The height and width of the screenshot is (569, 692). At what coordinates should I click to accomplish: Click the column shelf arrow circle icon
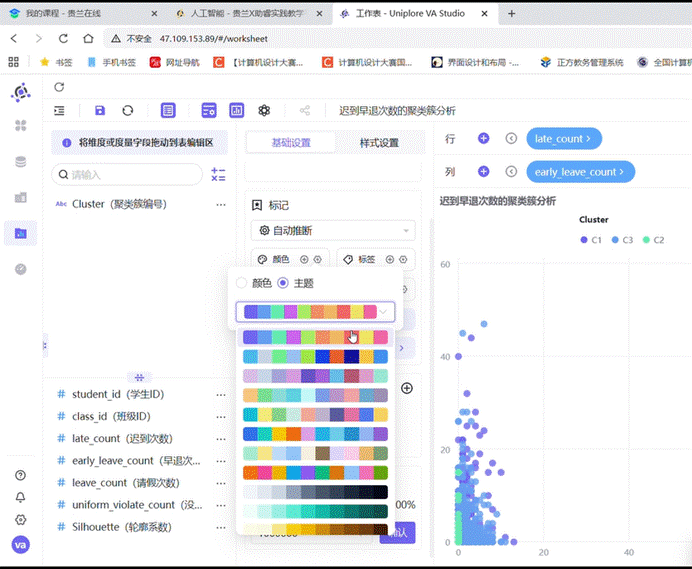[x=511, y=171]
